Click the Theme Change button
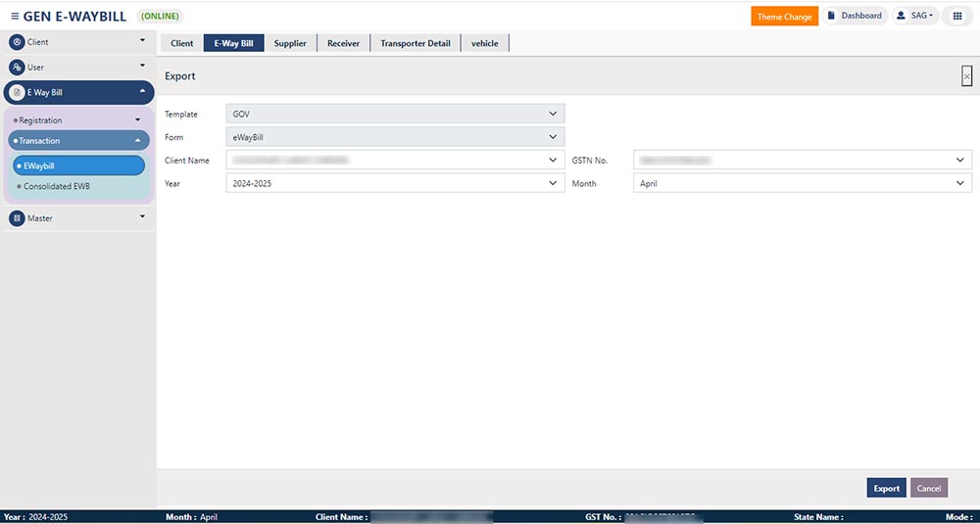The image size is (980, 524). click(x=784, y=17)
